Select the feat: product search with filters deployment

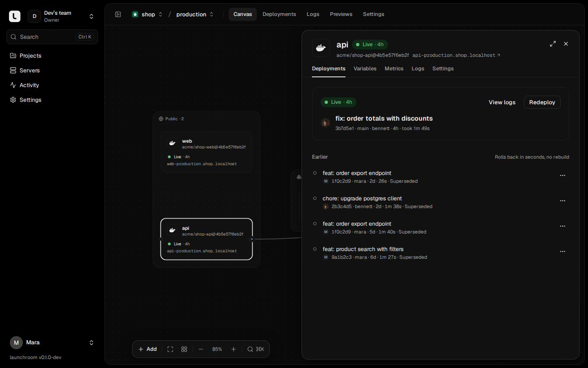(363, 249)
